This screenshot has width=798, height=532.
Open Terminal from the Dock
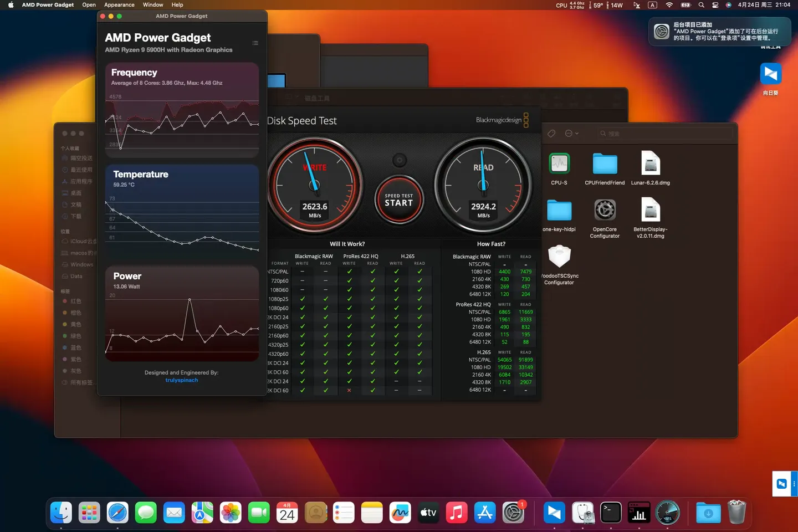coord(611,513)
